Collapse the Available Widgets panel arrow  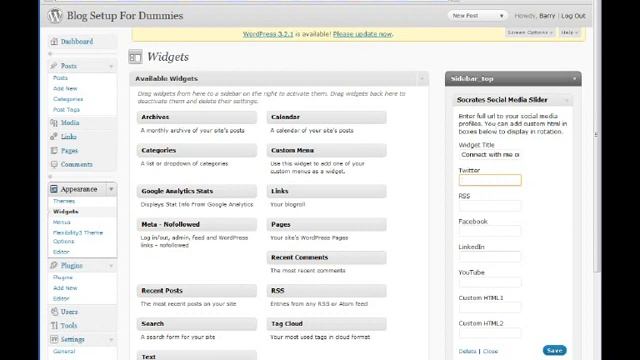tap(422, 78)
